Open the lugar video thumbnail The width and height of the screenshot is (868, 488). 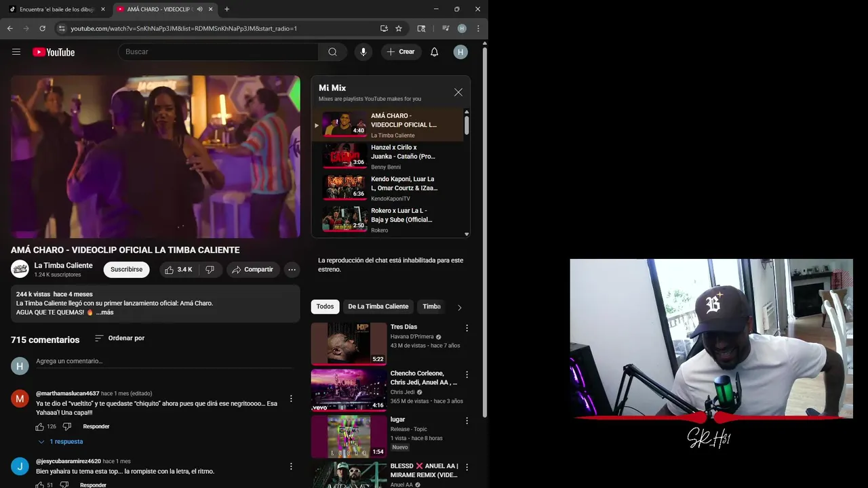point(349,436)
